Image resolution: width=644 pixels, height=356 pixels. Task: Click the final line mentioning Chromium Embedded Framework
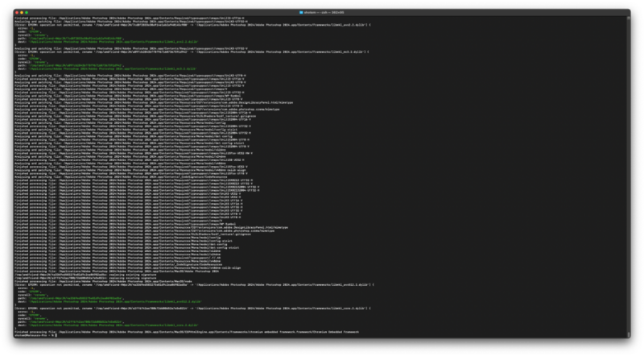coord(187,332)
